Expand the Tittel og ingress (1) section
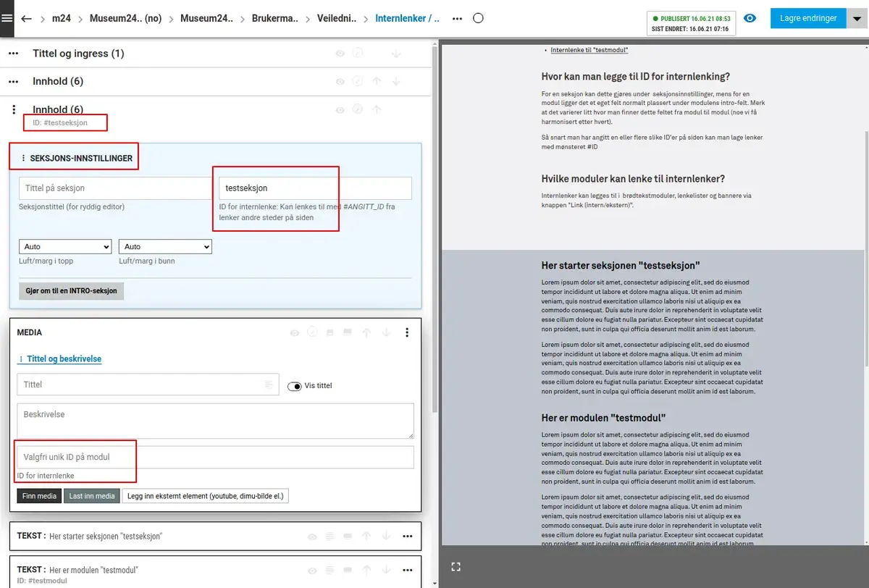 [79, 54]
